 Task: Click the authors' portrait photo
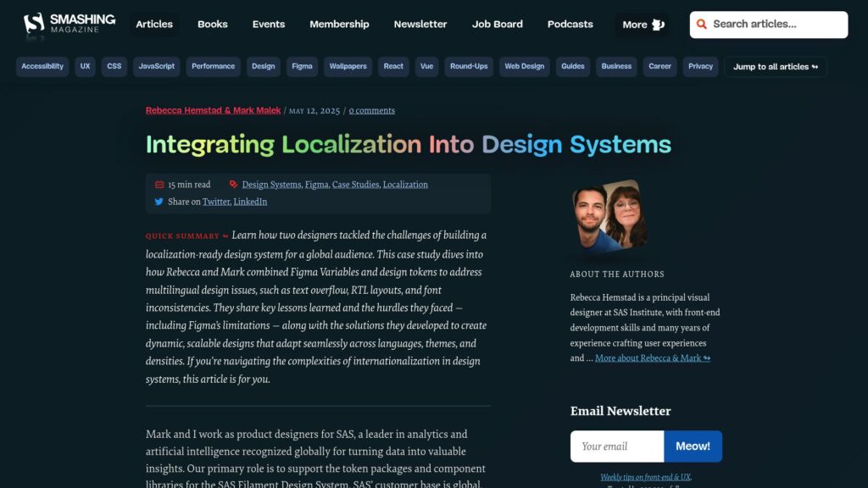[x=609, y=216]
